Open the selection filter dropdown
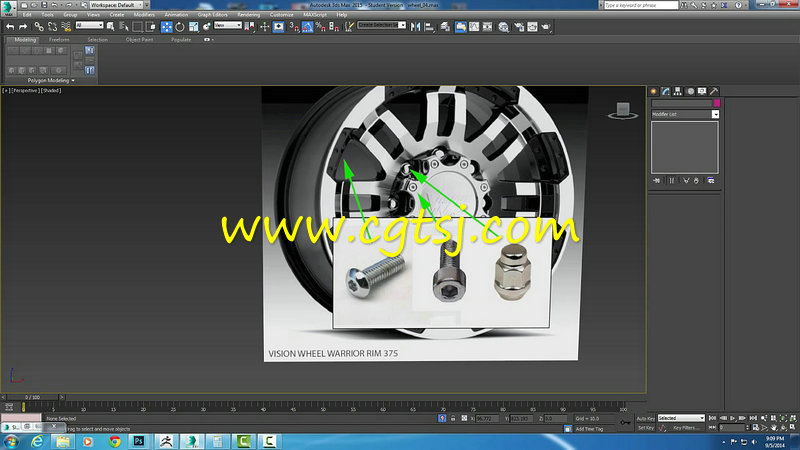Viewport: 800px width, 450px height. tap(89, 25)
